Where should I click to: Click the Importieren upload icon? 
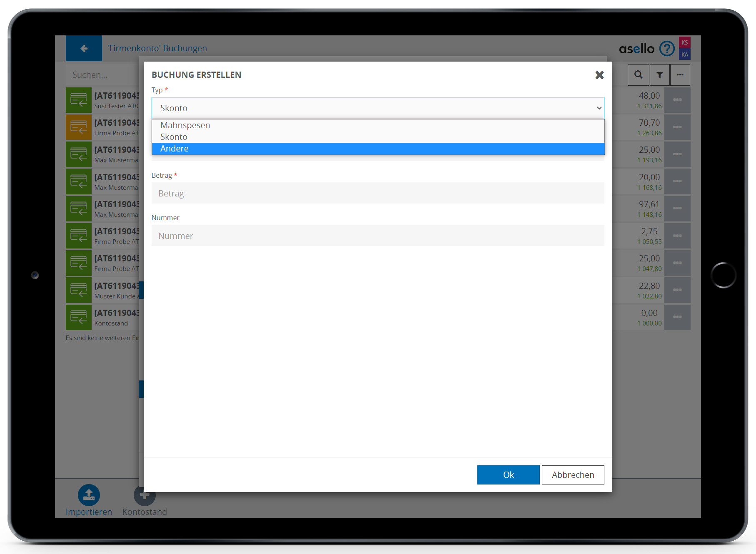[89, 495]
